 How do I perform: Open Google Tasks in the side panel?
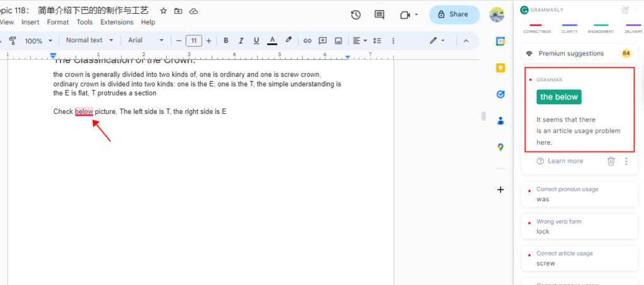tap(500, 94)
